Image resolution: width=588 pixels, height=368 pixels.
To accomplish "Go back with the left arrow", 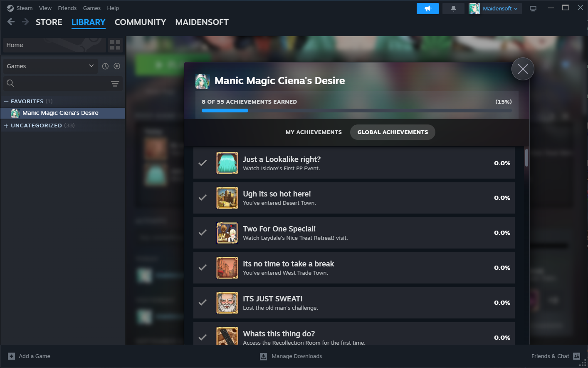I will (11, 22).
